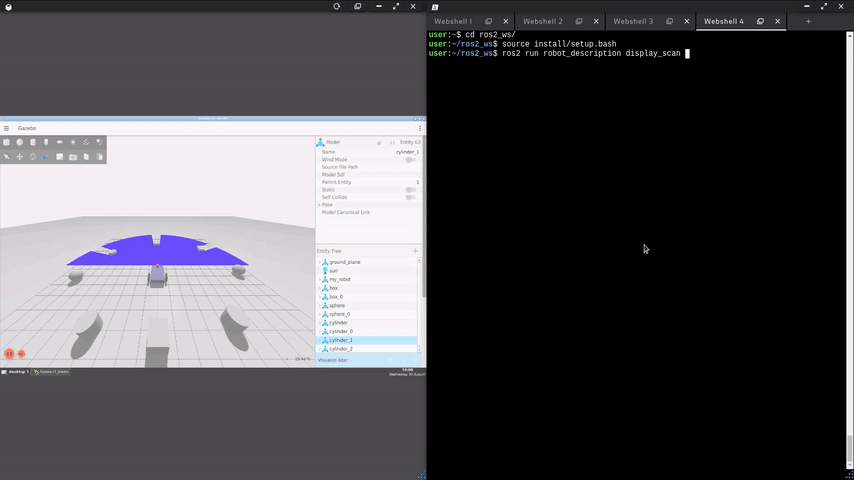Viewport: 854px width, 480px height.
Task: Click the Model Canonical Link row
Action: click(369, 212)
